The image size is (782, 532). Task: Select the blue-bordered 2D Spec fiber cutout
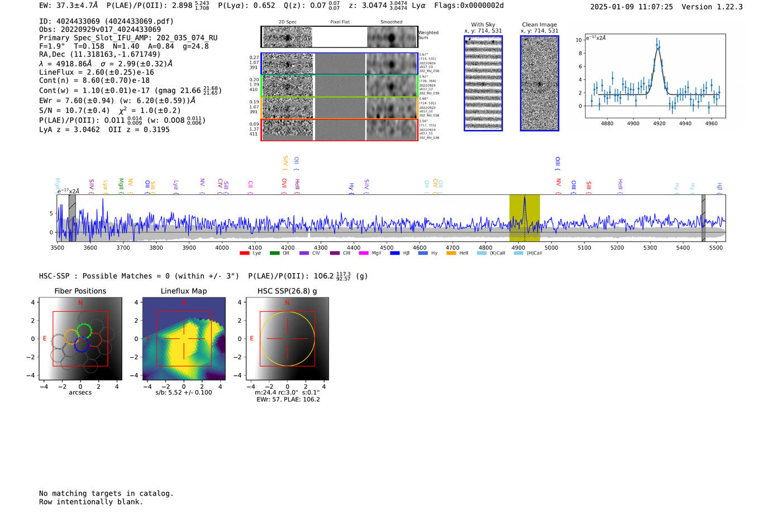click(288, 64)
